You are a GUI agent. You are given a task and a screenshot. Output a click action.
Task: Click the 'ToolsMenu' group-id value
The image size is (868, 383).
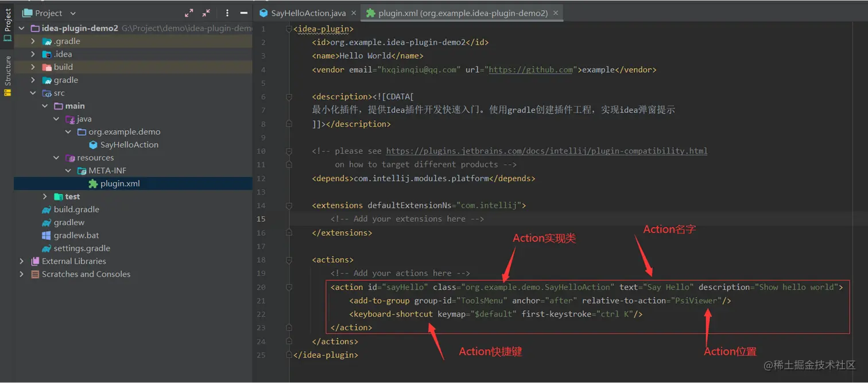pyautogui.click(x=482, y=300)
